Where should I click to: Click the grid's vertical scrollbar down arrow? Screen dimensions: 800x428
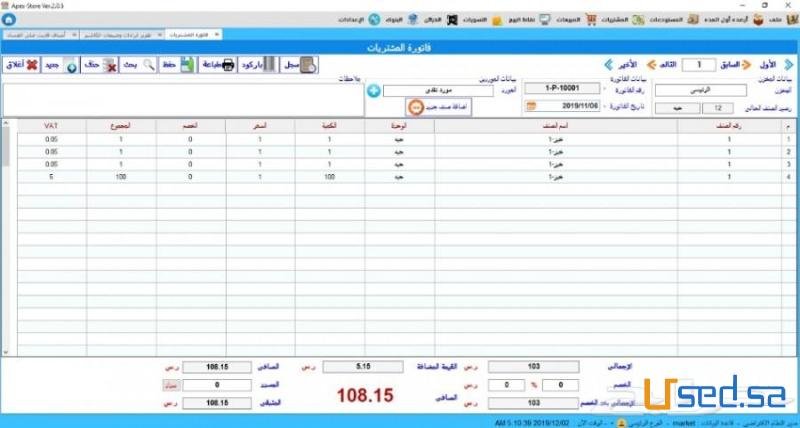6,352
